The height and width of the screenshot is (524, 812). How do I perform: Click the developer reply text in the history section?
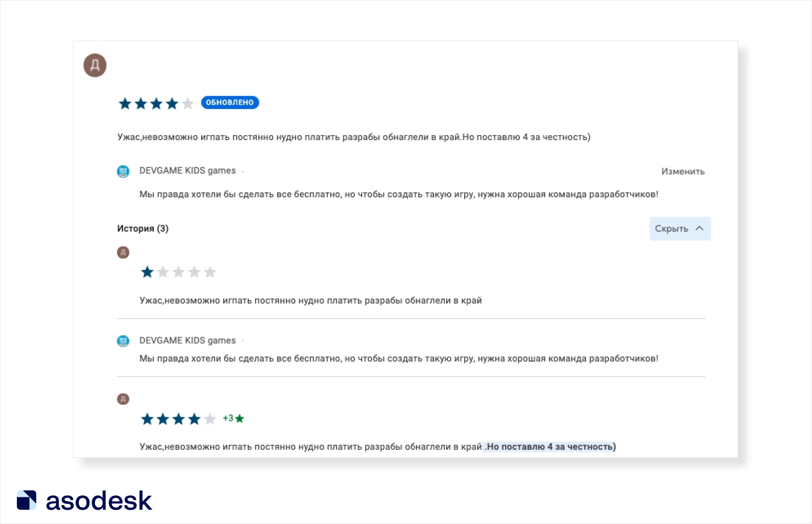click(x=399, y=359)
